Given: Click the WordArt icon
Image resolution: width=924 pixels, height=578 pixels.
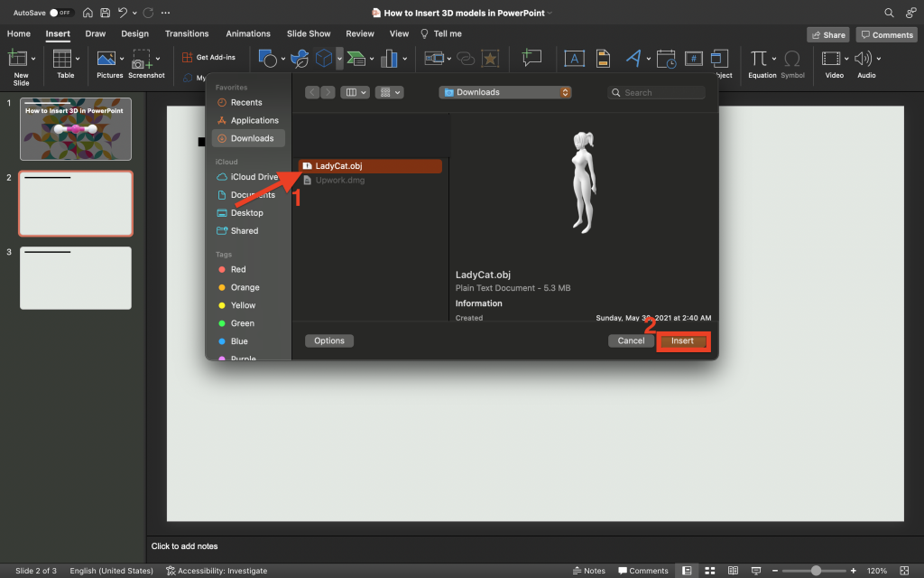Looking at the screenshot, I should click(635, 57).
